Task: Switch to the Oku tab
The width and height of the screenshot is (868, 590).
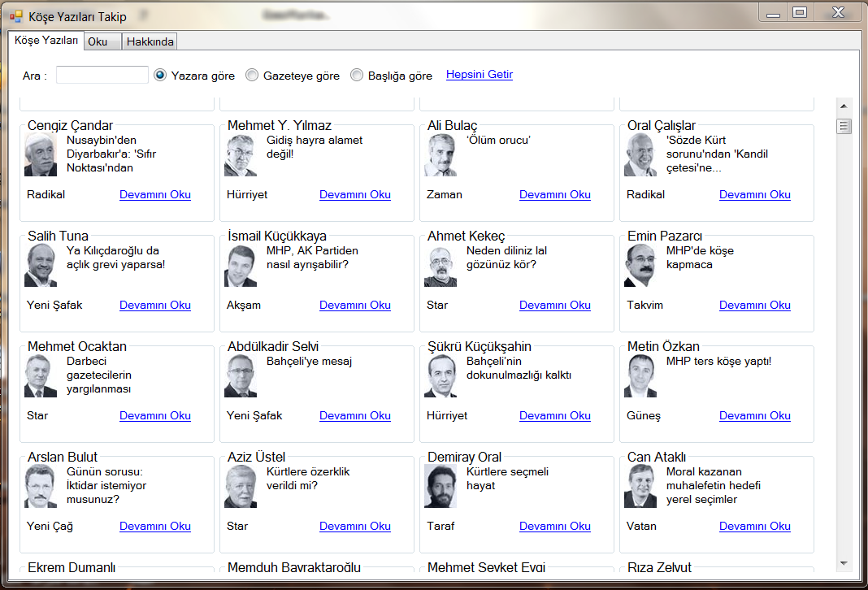Action: tap(98, 41)
